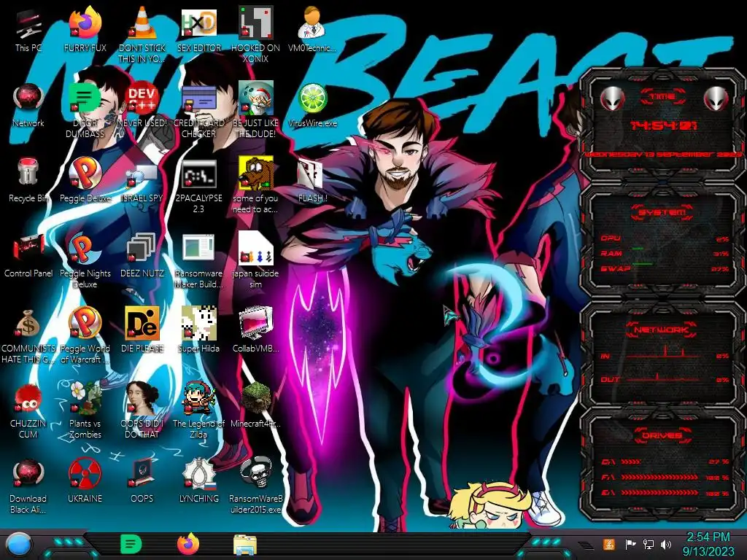Open Download Black Ali... shortcut
Image resolution: width=747 pixels, height=560 pixels.
(x=28, y=486)
